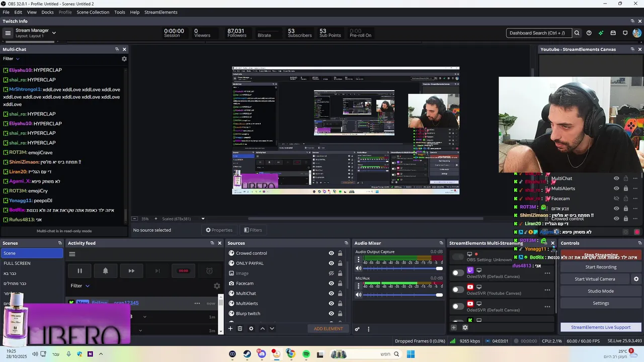The image size is (644, 362).
Task: Click the Windows Start button
Action: (x=411, y=354)
